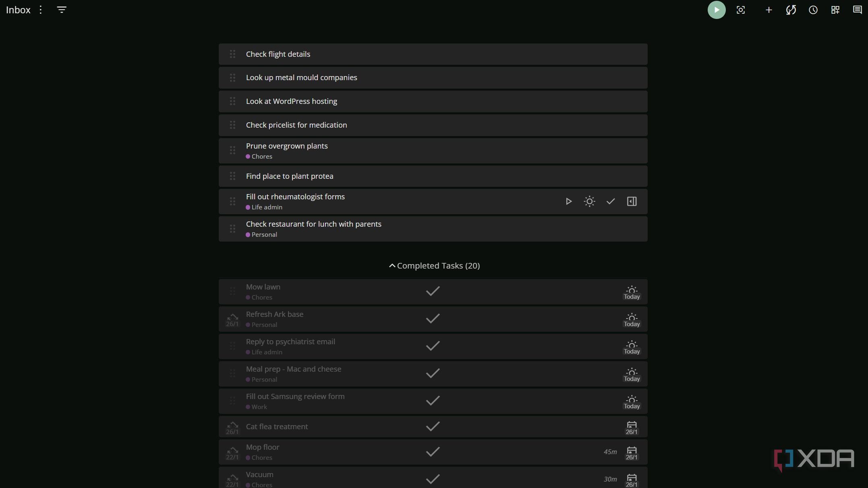Open Find place to plant protea task
Viewport: 868px width, 488px height.
pos(433,176)
